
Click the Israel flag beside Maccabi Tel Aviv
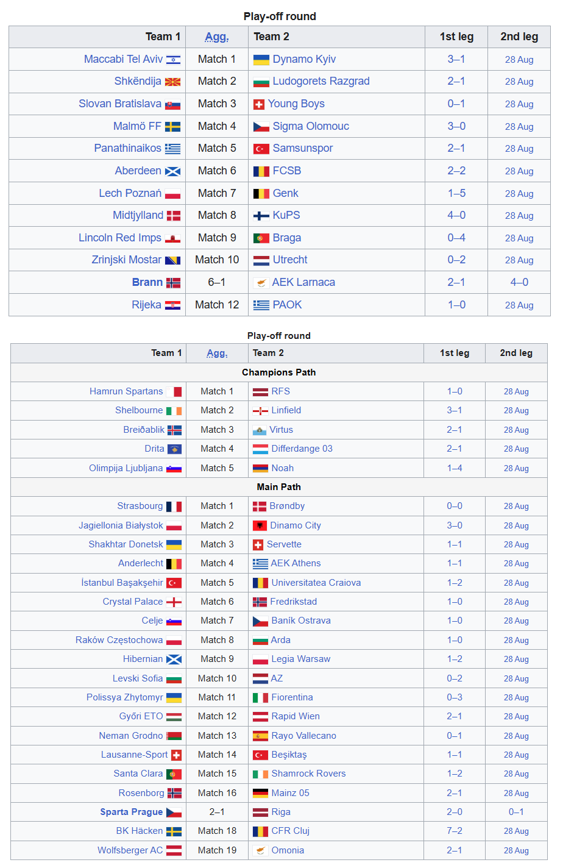point(173,60)
